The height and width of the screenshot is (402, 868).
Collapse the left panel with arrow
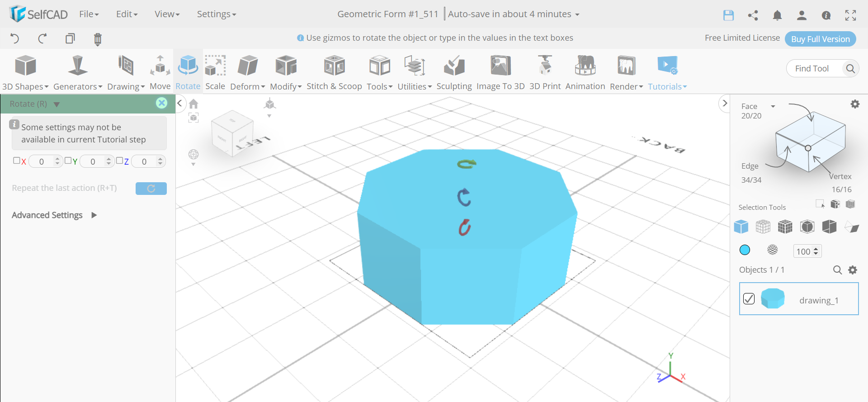179,103
